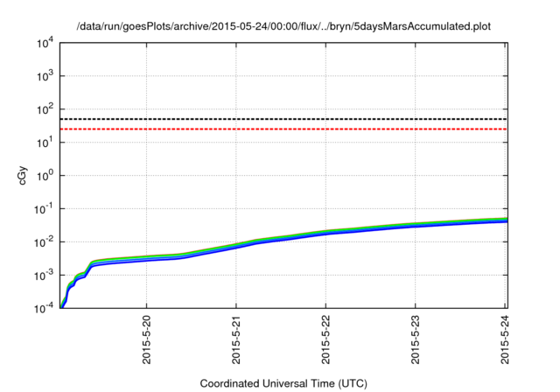Viewport: 560px width, 392px height.
Task: Click the red dashed threshold line
Action: point(283,129)
